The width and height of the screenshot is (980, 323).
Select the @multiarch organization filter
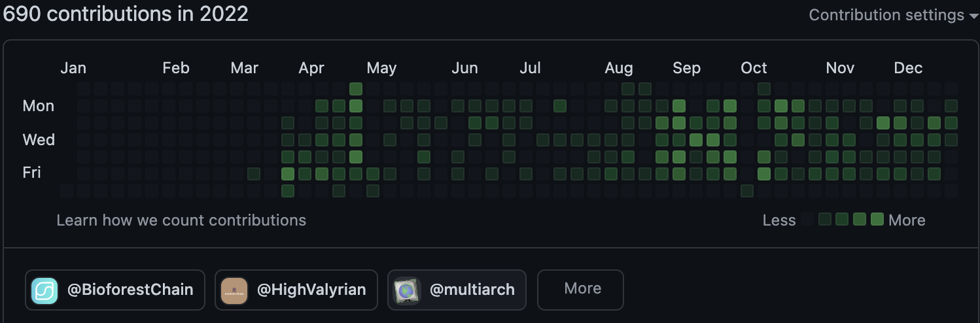point(457,290)
